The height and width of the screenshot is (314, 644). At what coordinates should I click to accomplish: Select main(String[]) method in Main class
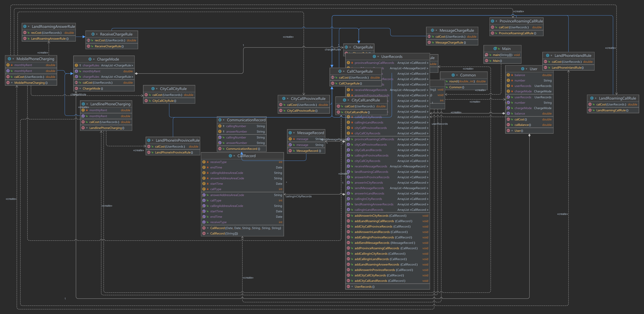click(x=502, y=55)
